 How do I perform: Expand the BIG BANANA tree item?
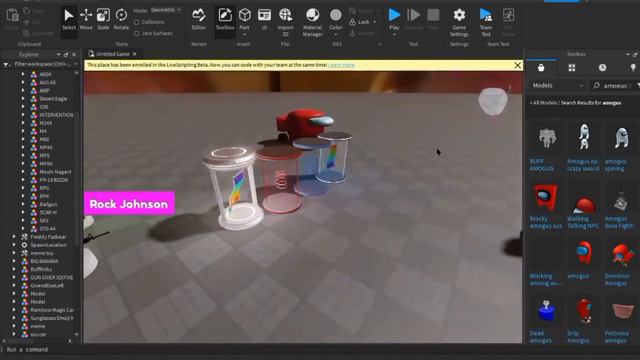coord(14,261)
